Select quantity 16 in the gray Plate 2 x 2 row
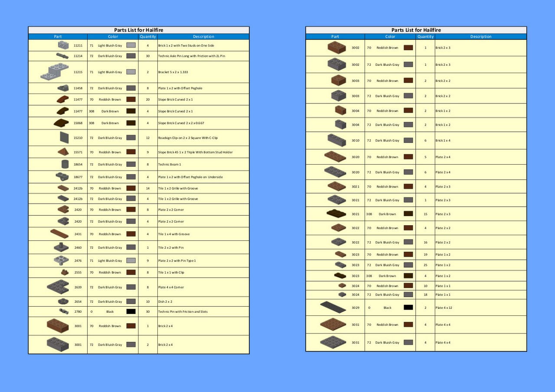 pos(425,242)
